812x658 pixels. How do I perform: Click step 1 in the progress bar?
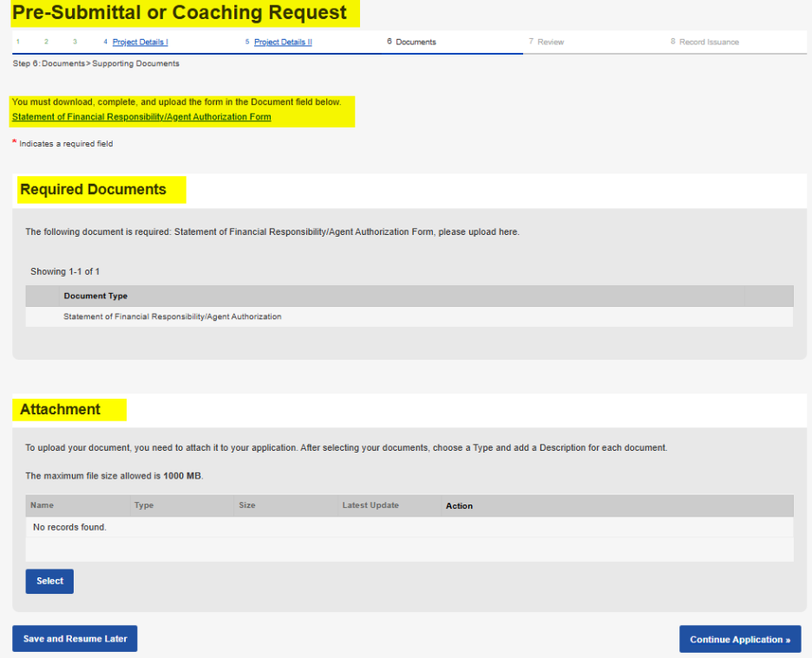[x=17, y=41]
